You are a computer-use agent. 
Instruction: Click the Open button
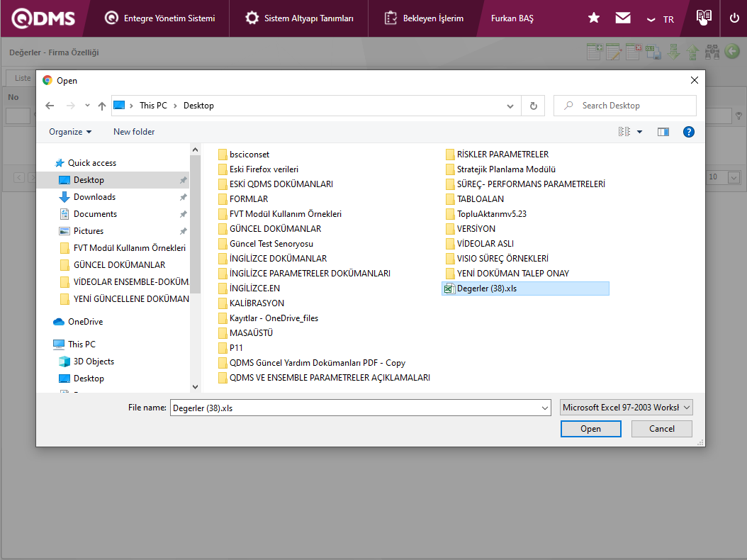[x=590, y=429]
